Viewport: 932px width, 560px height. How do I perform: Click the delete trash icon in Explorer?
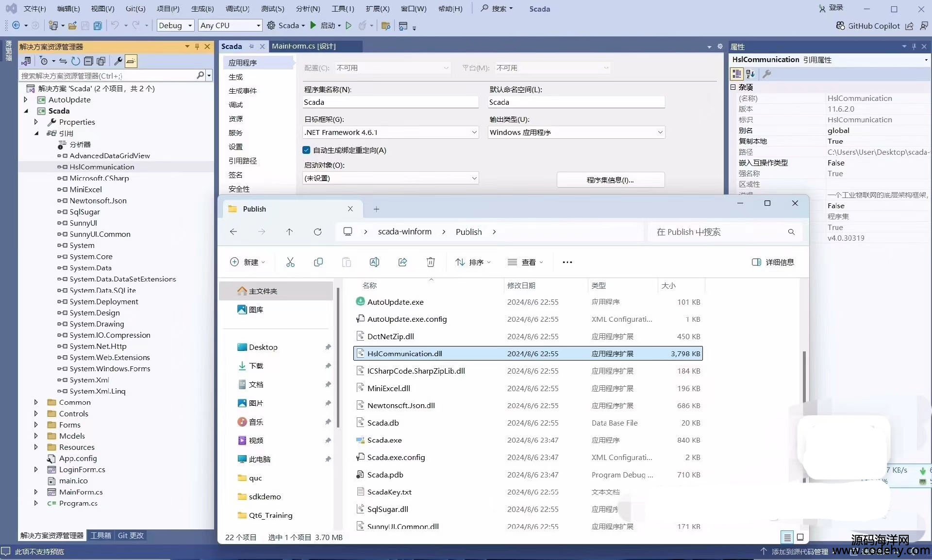tap(431, 262)
